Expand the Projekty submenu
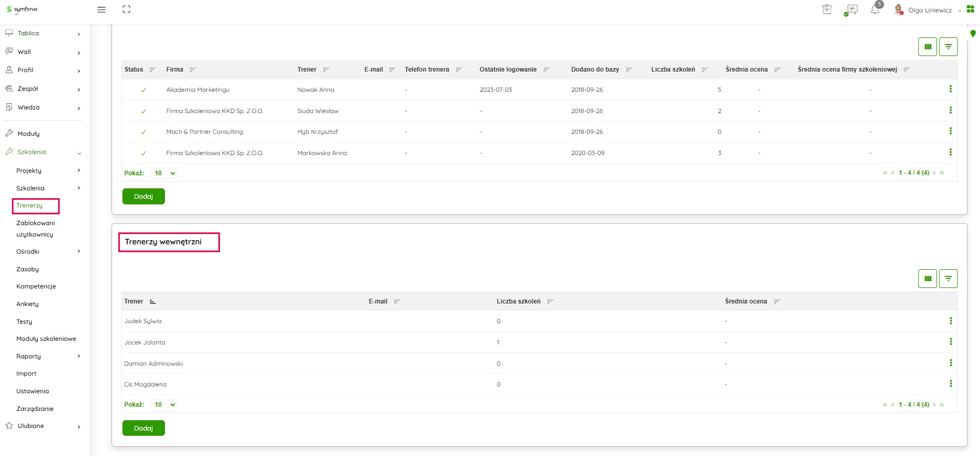 [x=79, y=171]
